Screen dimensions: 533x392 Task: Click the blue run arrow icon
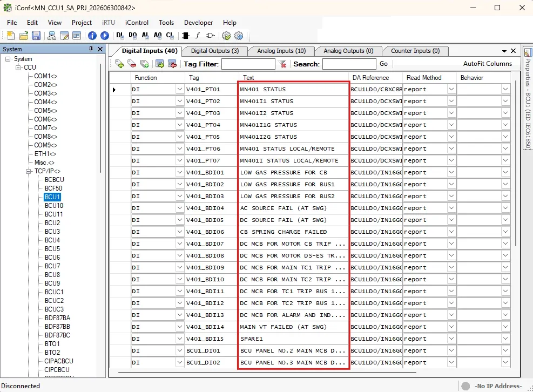point(105,35)
